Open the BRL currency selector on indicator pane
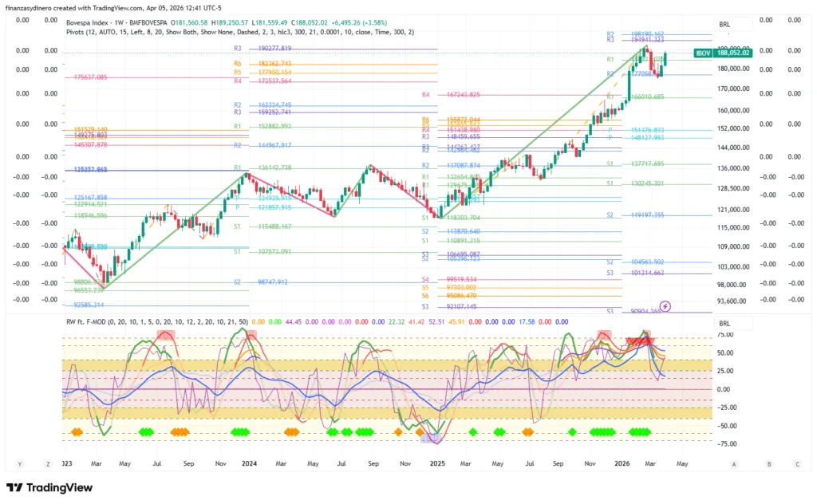817x504 pixels. click(x=724, y=324)
